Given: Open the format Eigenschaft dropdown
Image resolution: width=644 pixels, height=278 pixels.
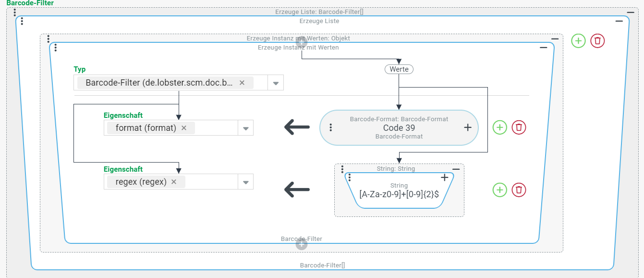Looking at the screenshot, I should 245,128.
